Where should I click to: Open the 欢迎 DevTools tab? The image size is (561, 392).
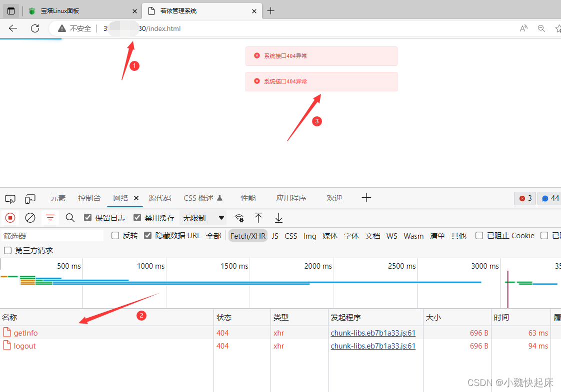click(x=334, y=198)
